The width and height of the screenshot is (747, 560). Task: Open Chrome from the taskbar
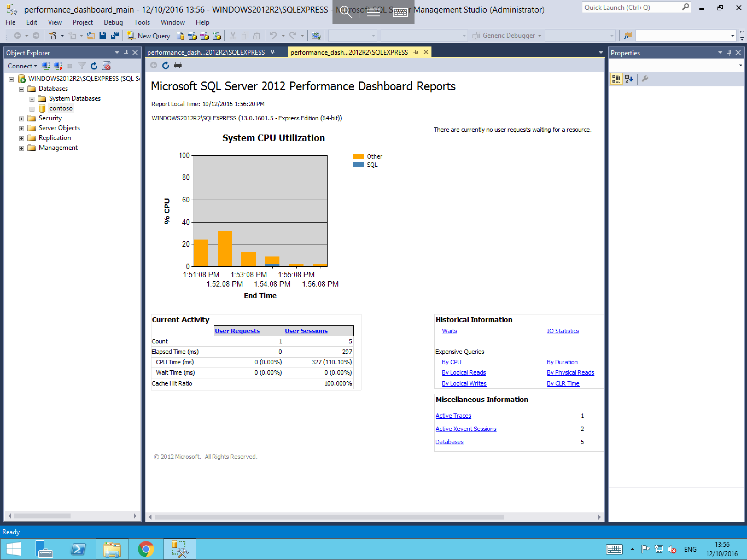[146, 549]
